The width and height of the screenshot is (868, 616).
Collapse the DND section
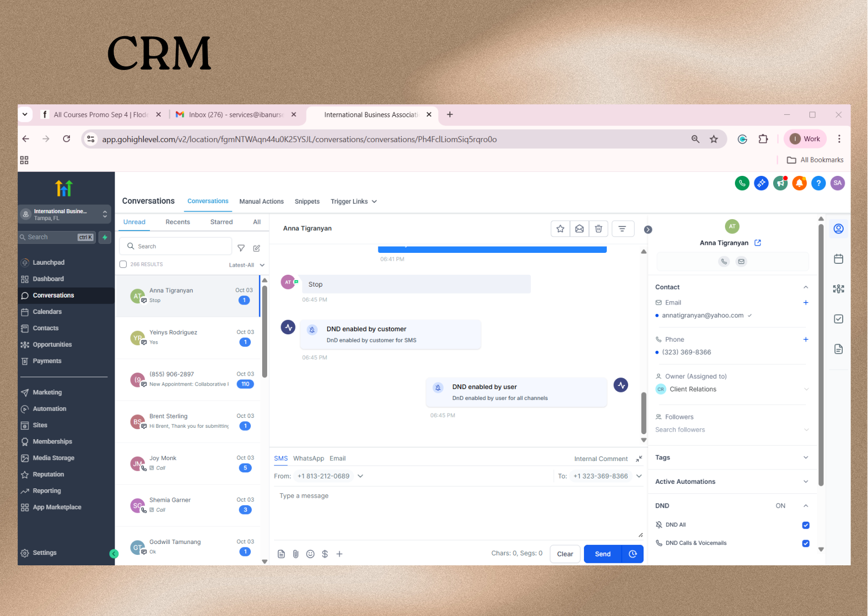pos(805,506)
